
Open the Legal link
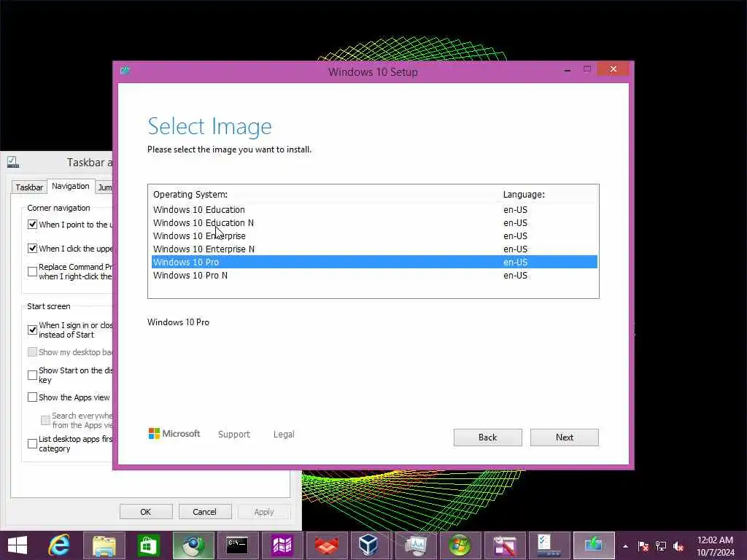point(284,435)
